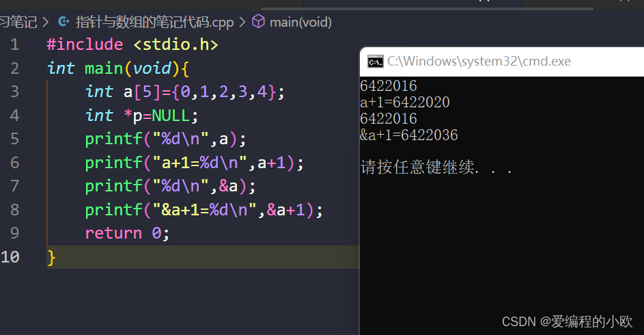Click line number 4 in gutter
The width and height of the screenshot is (644, 335).
click(15, 116)
